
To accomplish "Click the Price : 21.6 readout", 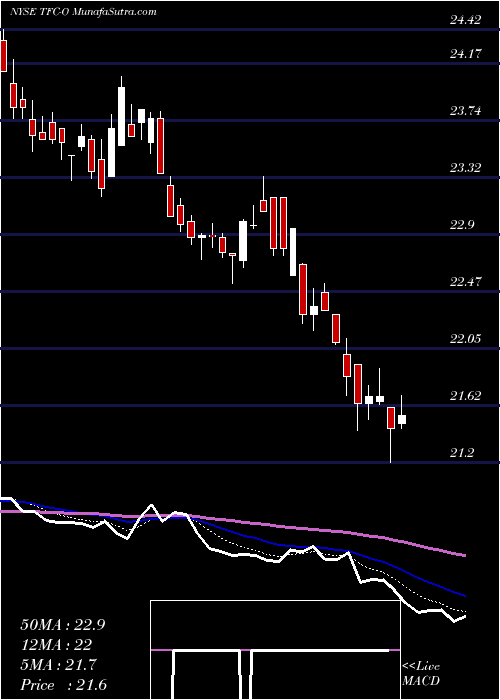I will coord(63,685).
